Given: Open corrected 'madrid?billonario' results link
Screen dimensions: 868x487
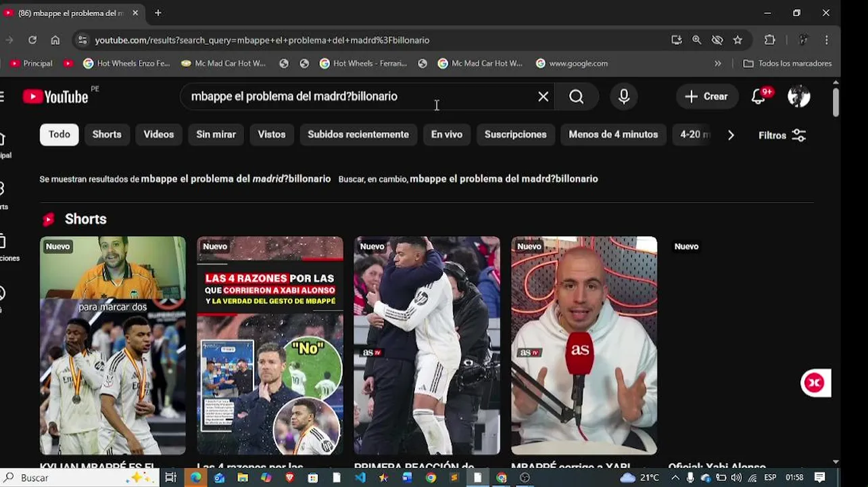Looking at the screenshot, I should pos(236,179).
